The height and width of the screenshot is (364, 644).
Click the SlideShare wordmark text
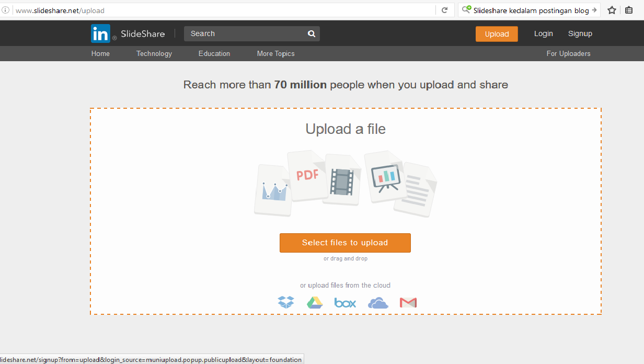[143, 33]
